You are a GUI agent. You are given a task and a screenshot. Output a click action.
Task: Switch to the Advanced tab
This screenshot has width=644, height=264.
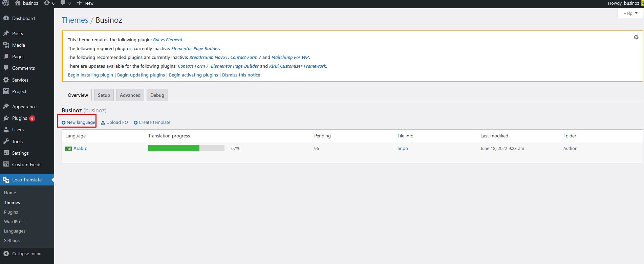[130, 95]
